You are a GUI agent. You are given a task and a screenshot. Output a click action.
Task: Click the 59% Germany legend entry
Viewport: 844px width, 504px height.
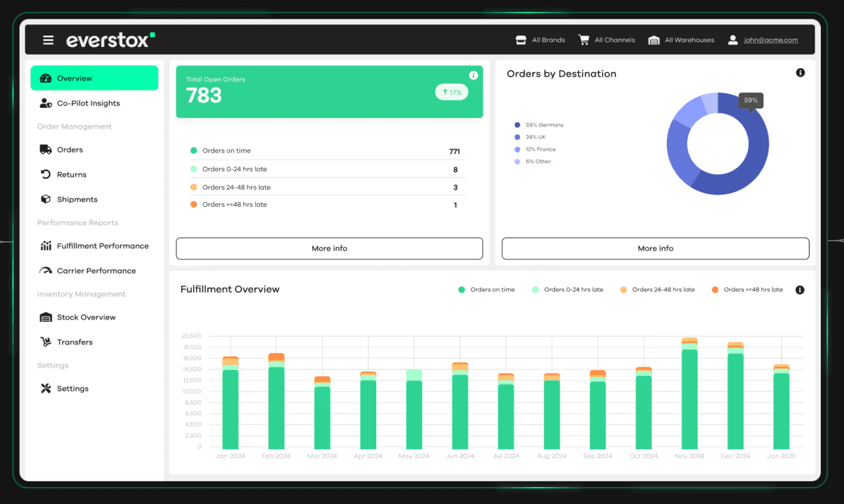click(x=539, y=125)
